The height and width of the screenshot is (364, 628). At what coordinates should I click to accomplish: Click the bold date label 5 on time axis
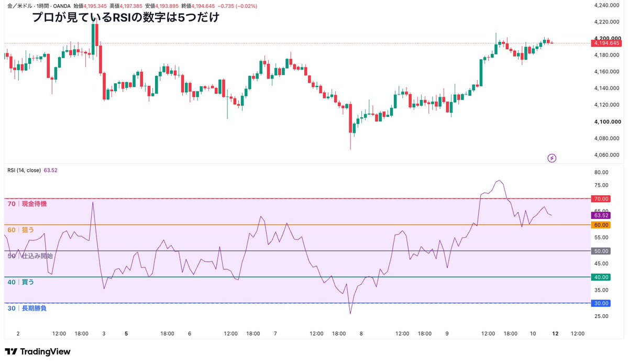126,334
